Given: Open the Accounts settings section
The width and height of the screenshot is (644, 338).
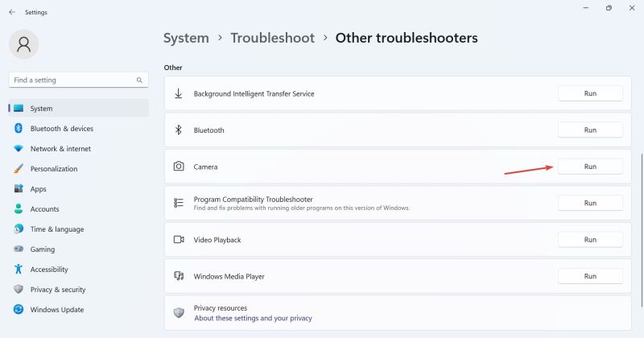Looking at the screenshot, I should pos(44,209).
